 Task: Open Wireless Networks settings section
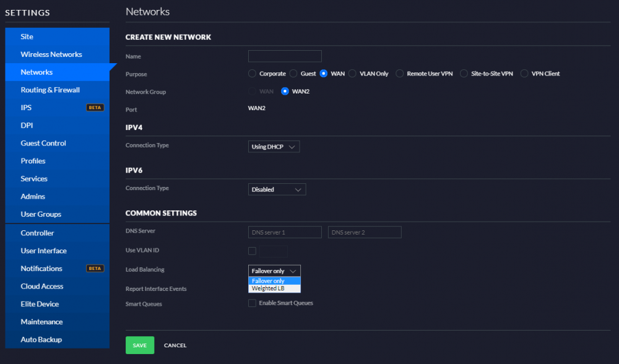point(51,54)
